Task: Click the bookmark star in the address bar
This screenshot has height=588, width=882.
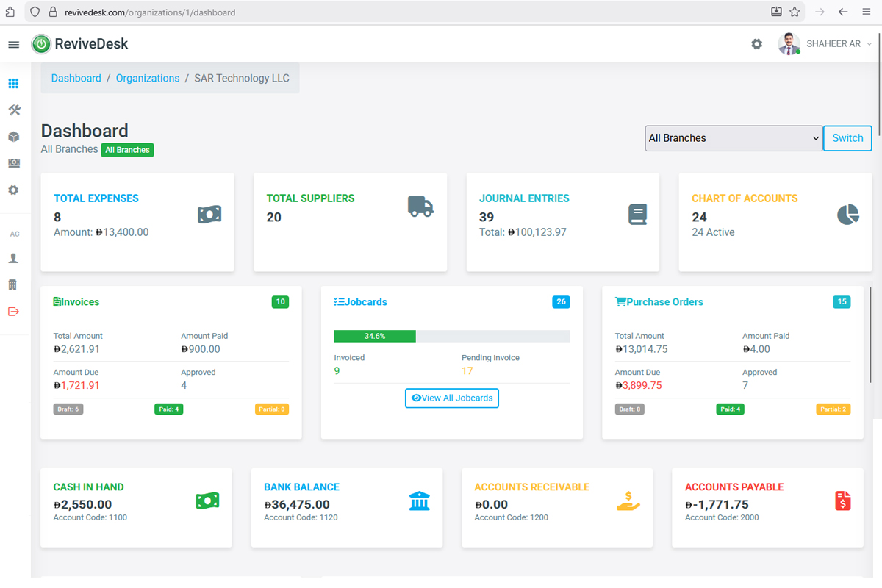Action: click(x=795, y=12)
